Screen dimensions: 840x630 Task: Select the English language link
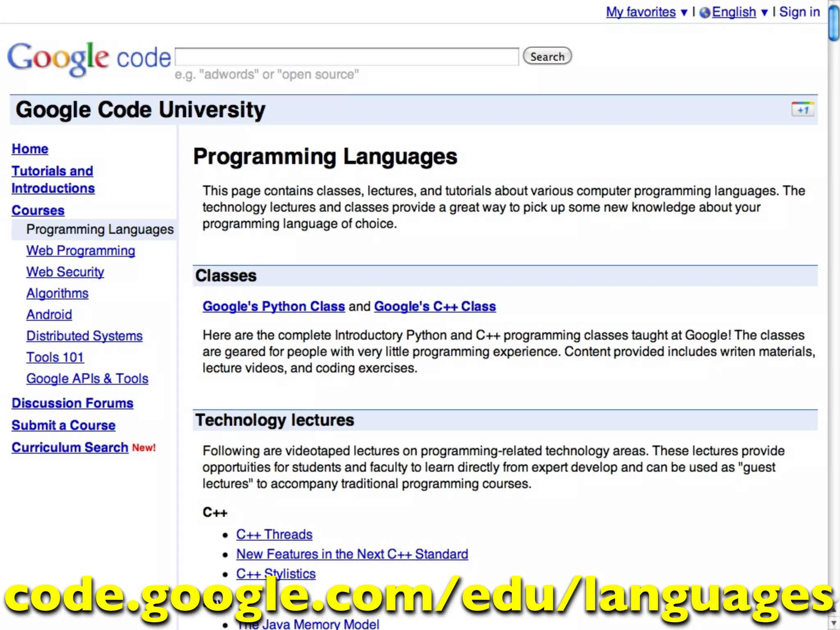(734, 12)
